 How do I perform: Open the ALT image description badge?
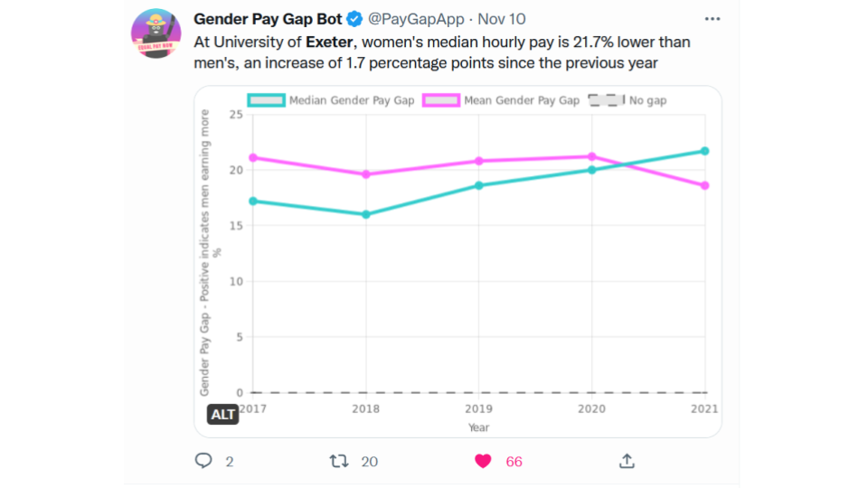click(x=223, y=415)
